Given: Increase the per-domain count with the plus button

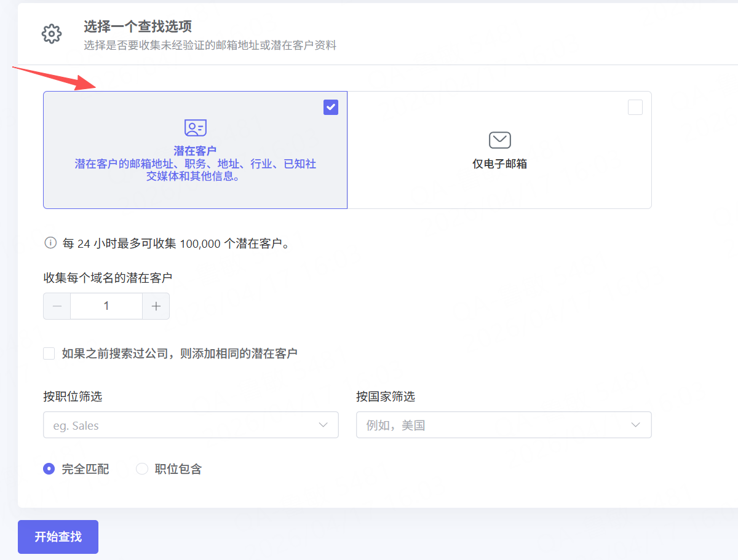Looking at the screenshot, I should [156, 306].
